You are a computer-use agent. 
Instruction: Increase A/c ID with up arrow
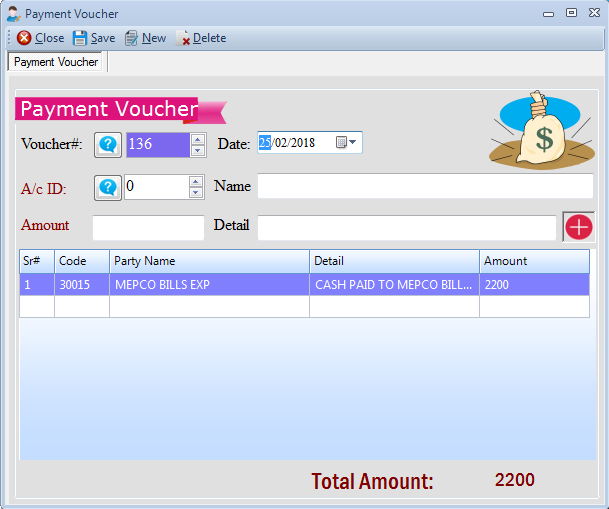coord(197,181)
